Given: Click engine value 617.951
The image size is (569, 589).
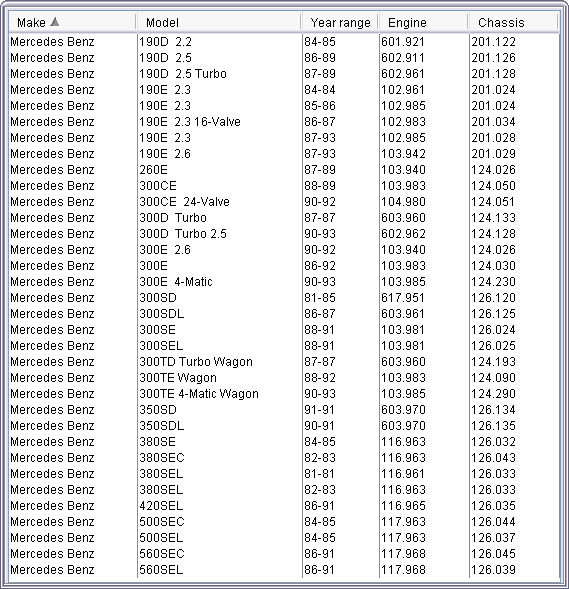Looking at the screenshot, I should [403, 298].
